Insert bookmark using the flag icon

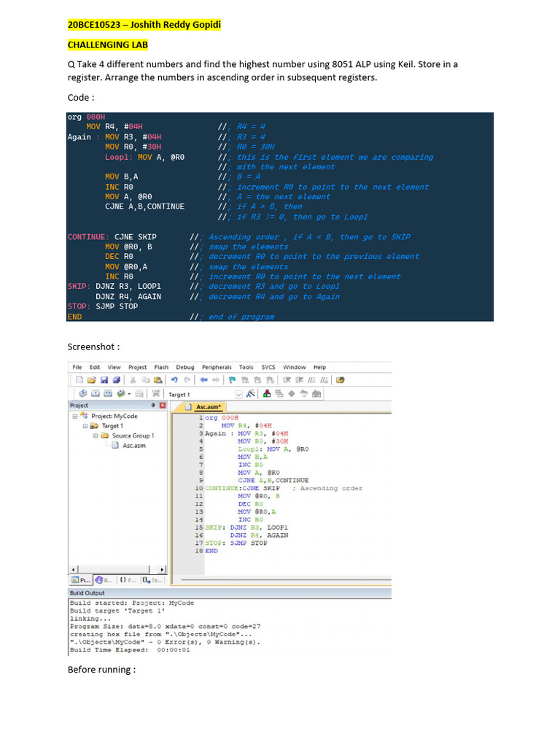click(232, 380)
